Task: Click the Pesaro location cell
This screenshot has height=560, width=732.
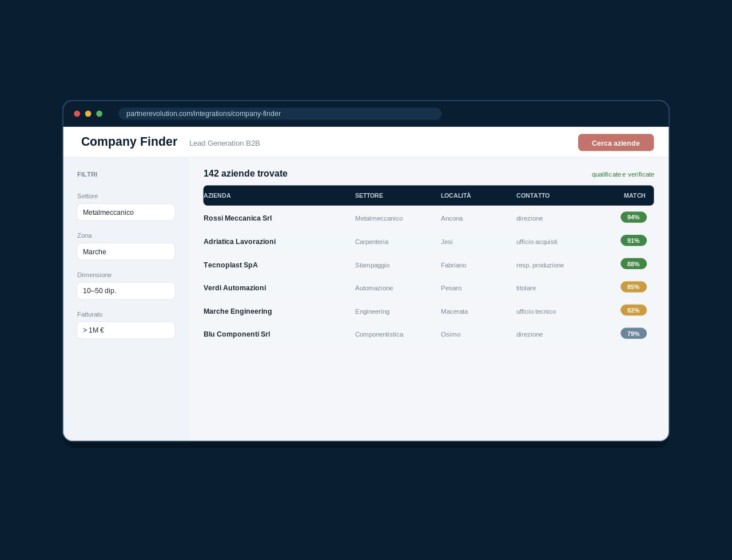Action: (x=451, y=288)
